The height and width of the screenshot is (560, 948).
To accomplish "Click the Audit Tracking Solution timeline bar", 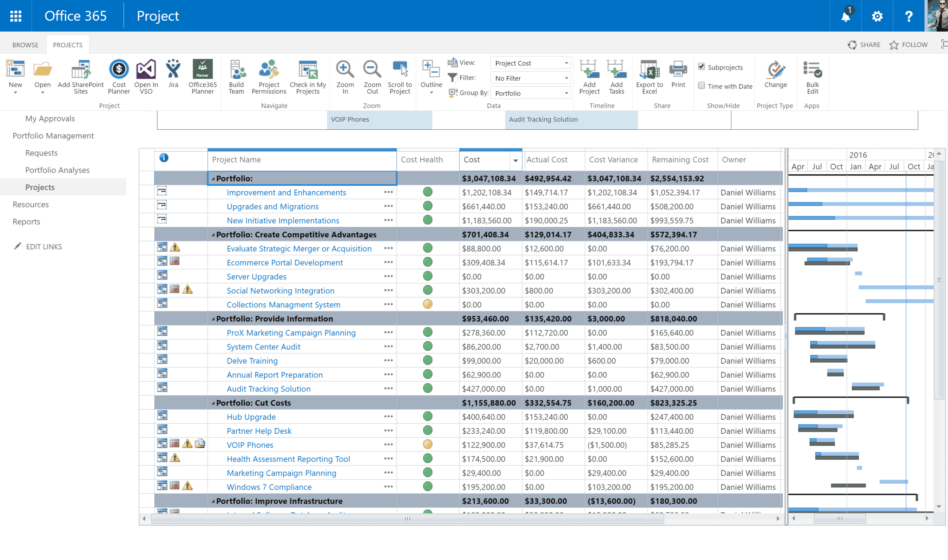I will pos(571,120).
